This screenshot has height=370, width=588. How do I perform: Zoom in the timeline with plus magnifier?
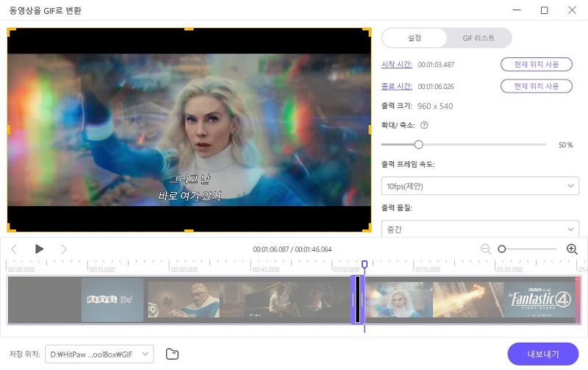pyautogui.click(x=572, y=249)
